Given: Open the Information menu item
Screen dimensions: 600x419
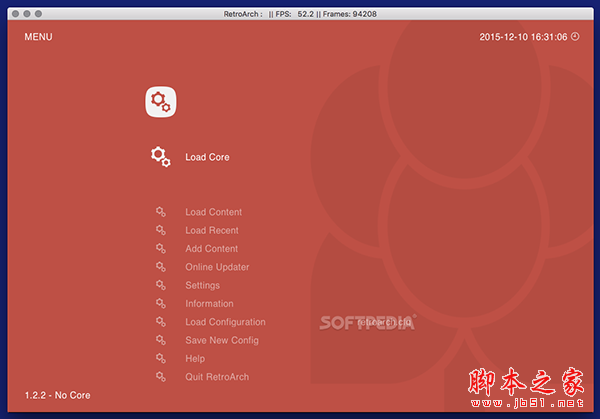Looking at the screenshot, I should point(209,304).
